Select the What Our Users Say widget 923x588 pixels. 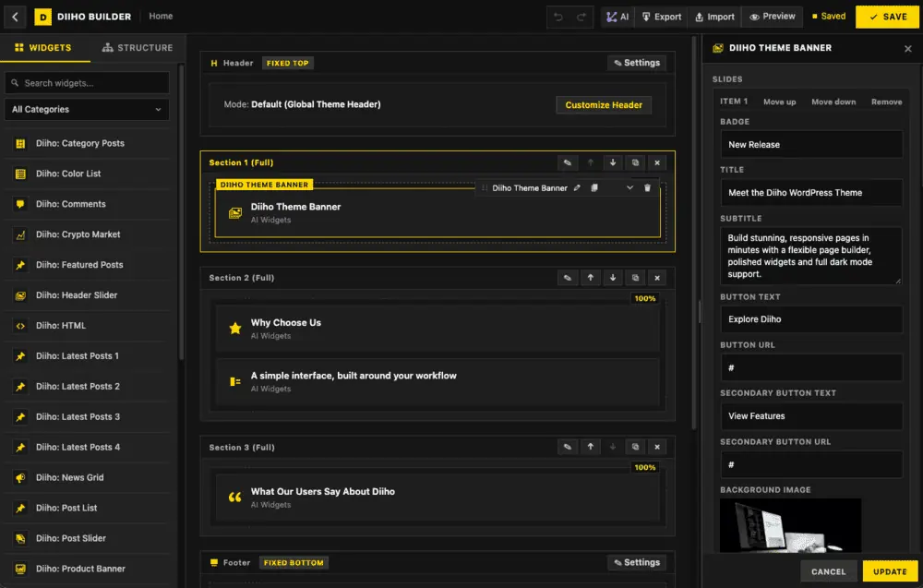[438, 498]
